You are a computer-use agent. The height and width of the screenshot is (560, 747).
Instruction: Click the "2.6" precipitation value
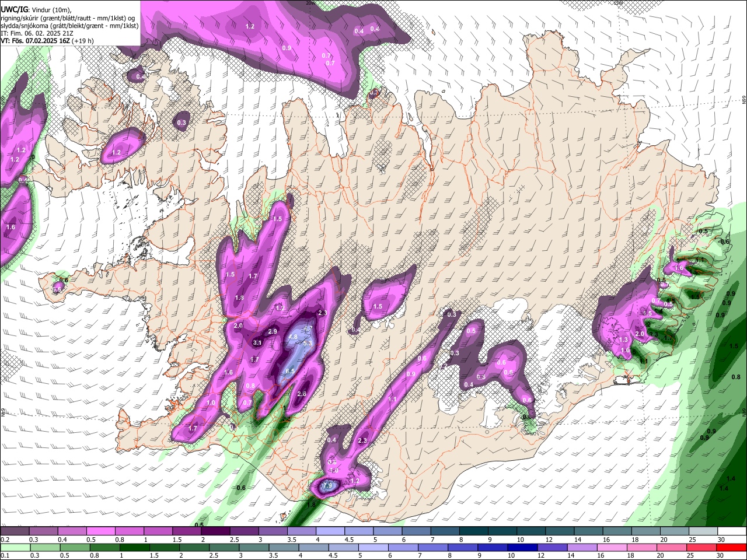(302, 394)
